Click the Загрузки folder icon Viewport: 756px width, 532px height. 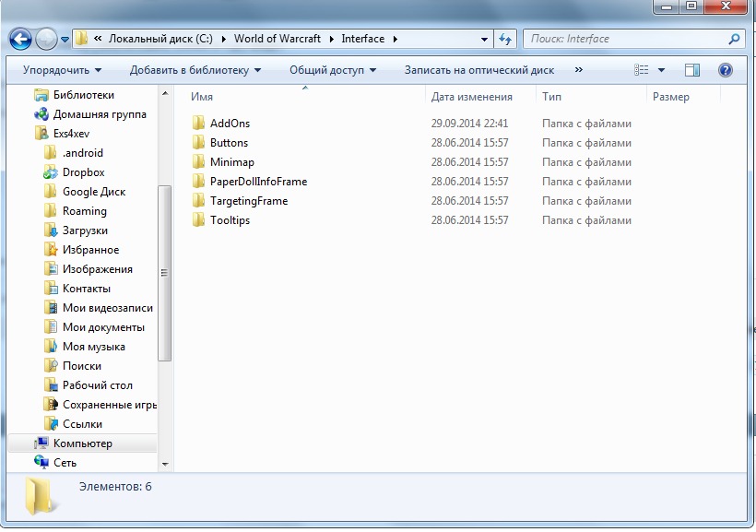coord(50,231)
